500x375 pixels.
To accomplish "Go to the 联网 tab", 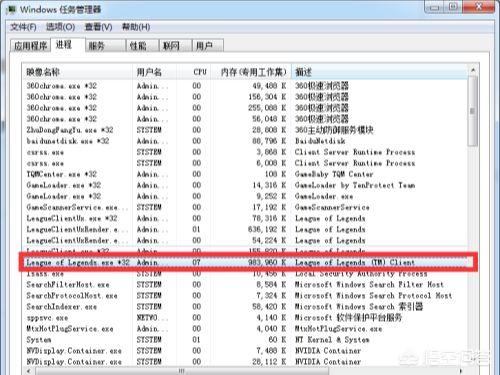I will 176,46.
